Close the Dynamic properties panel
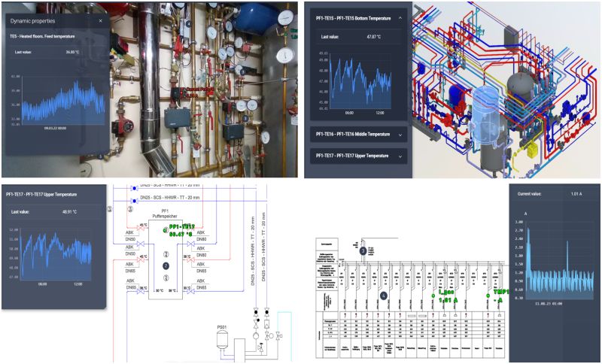 click(x=100, y=21)
